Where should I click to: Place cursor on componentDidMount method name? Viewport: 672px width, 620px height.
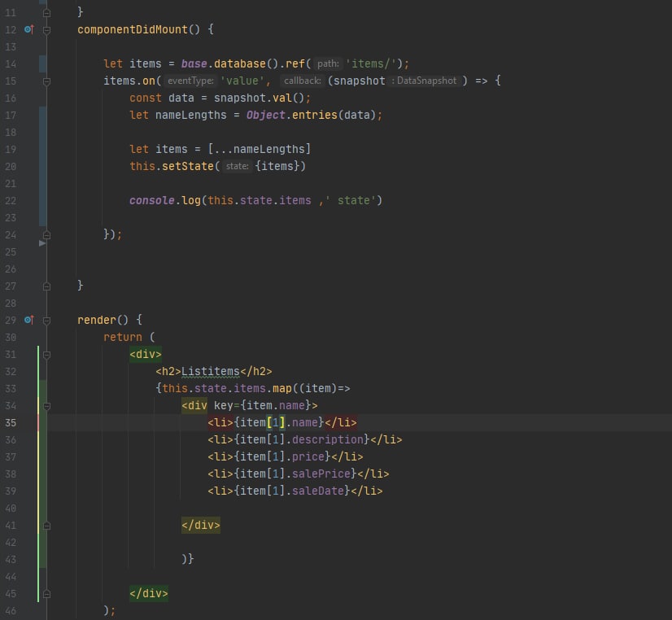pyautogui.click(x=133, y=29)
